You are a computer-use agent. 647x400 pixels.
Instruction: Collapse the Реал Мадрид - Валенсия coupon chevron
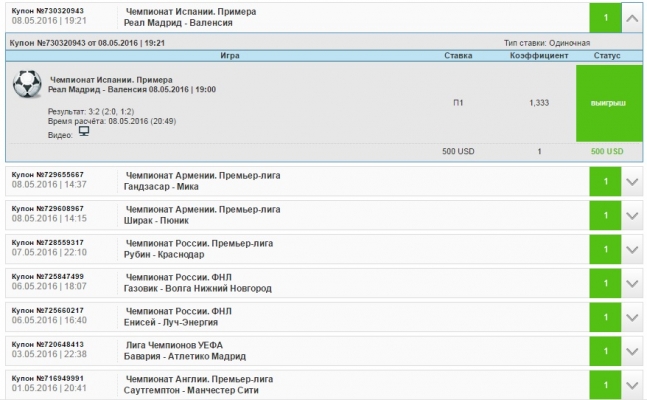pos(632,18)
